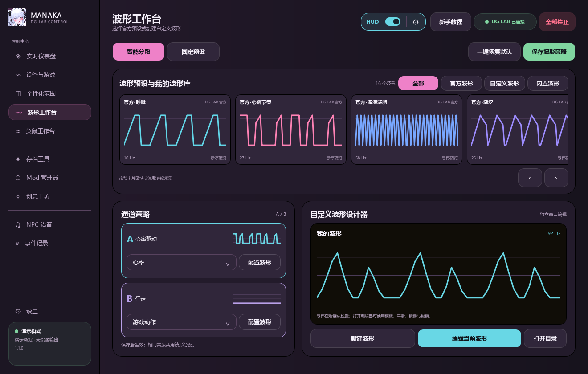Filter waveforms by 官方波形
This screenshot has height=374, width=588.
pos(461,83)
